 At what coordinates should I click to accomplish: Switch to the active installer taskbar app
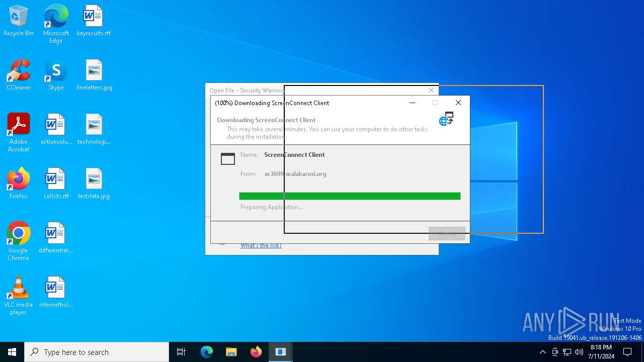281,352
